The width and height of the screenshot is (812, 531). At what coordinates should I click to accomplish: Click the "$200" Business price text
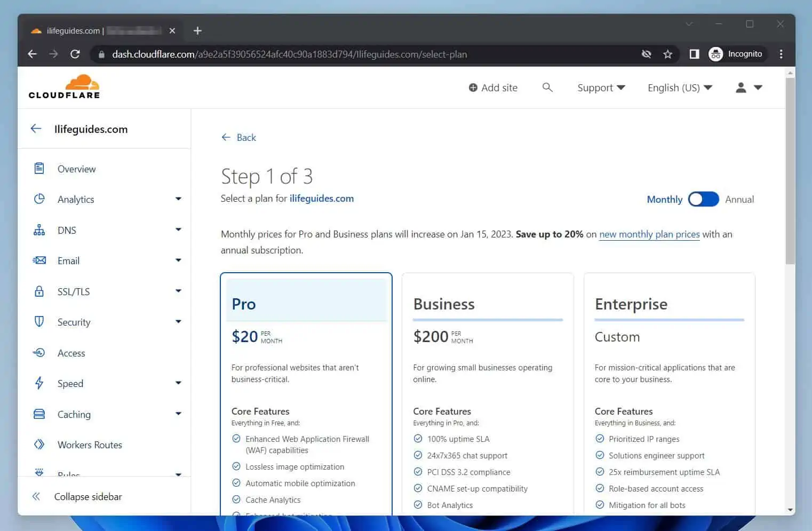tap(431, 336)
